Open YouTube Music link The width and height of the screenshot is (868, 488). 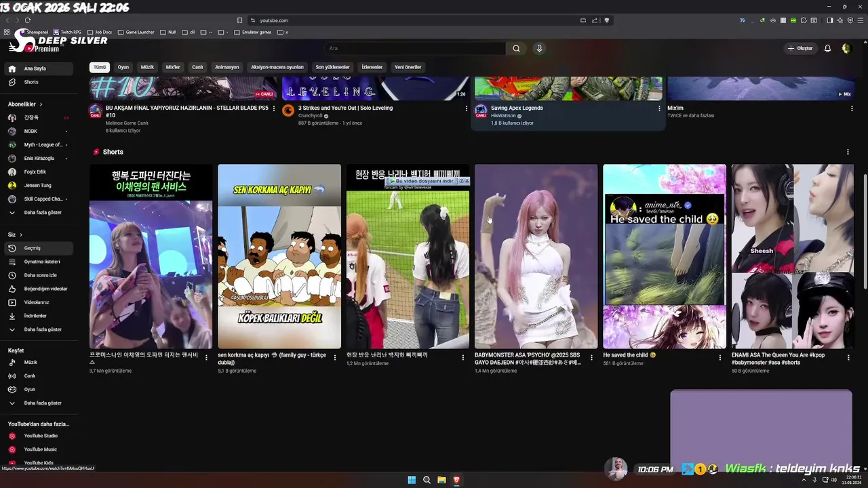[x=39, y=449]
